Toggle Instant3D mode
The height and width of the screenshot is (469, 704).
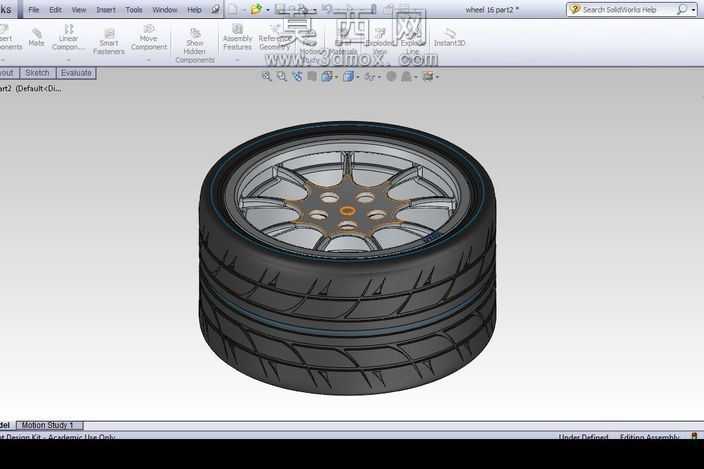tap(449, 37)
